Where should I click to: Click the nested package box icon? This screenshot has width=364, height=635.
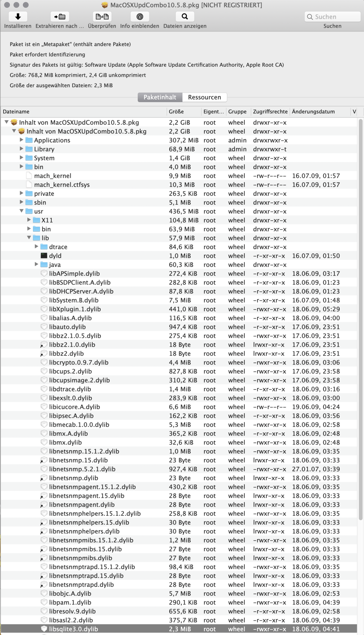tap(22, 131)
